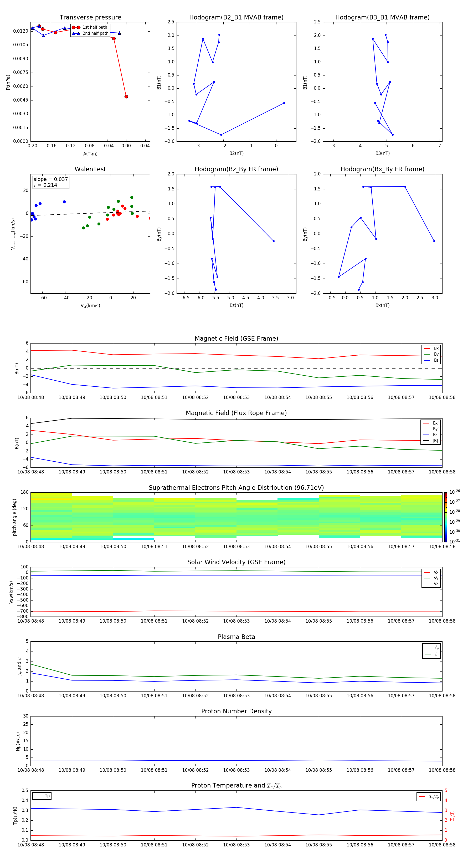
Task: Click '10/08 08:53' tick under Plasma Beta
Action: 236,696
